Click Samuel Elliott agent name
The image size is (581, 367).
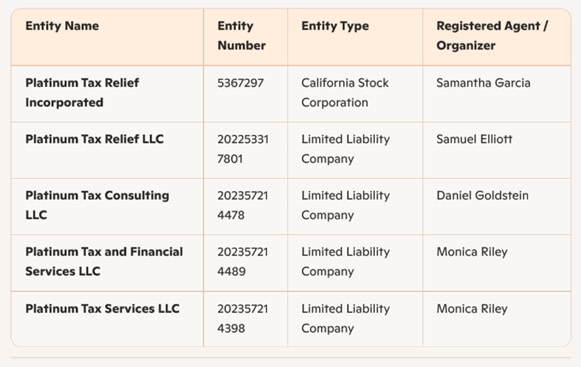pyautogui.click(x=474, y=139)
